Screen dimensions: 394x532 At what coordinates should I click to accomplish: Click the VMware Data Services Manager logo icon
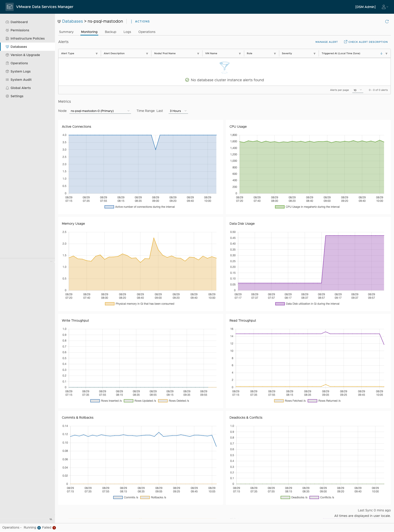click(9, 7)
